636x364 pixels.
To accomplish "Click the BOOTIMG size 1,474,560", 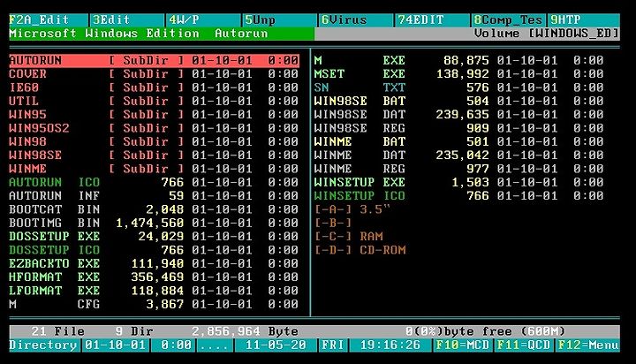I will (x=149, y=223).
